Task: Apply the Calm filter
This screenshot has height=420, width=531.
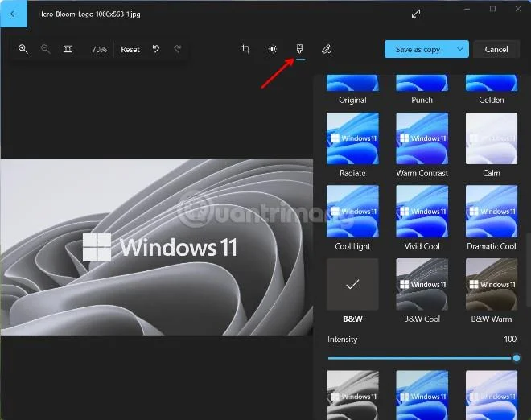Action: pyautogui.click(x=492, y=138)
